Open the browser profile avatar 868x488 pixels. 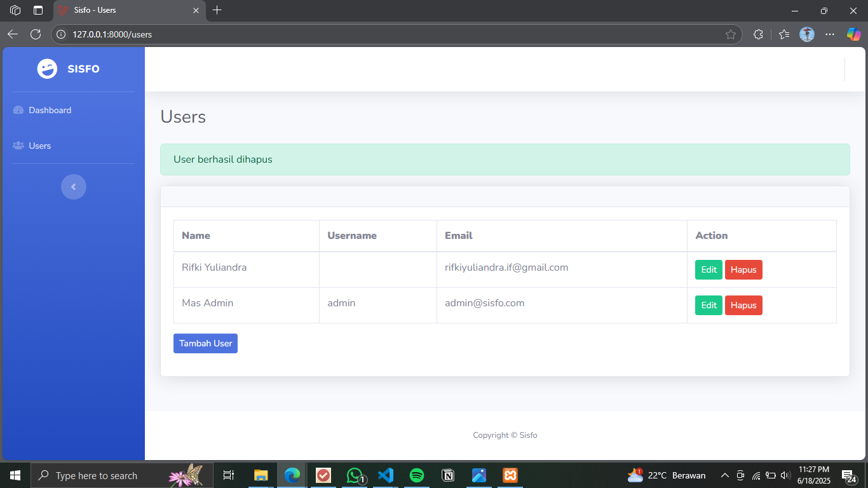tap(807, 34)
